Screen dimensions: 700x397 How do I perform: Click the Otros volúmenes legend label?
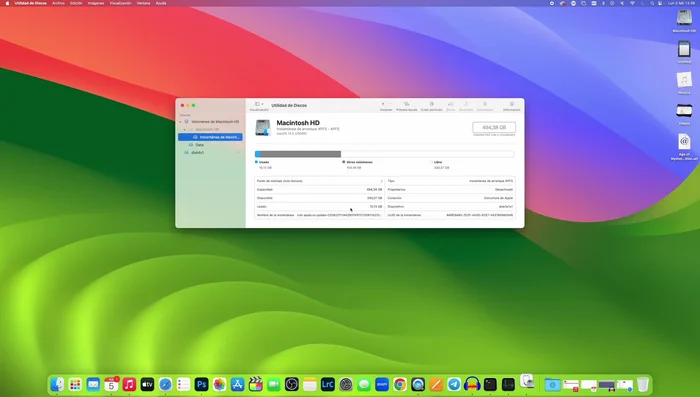(x=359, y=162)
